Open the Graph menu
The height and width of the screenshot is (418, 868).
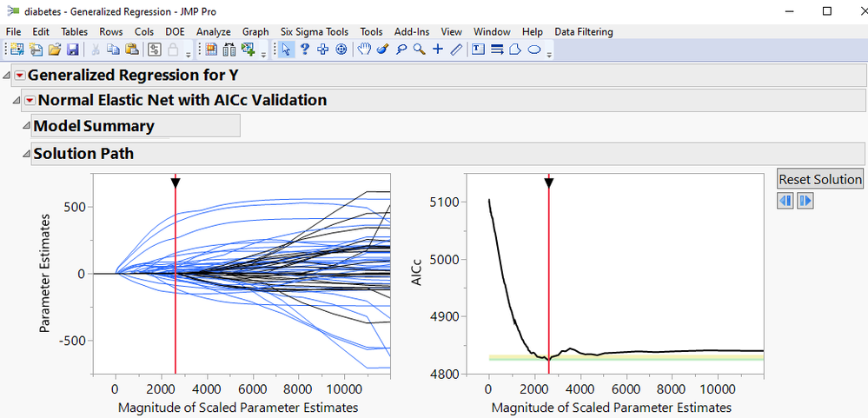click(x=255, y=31)
